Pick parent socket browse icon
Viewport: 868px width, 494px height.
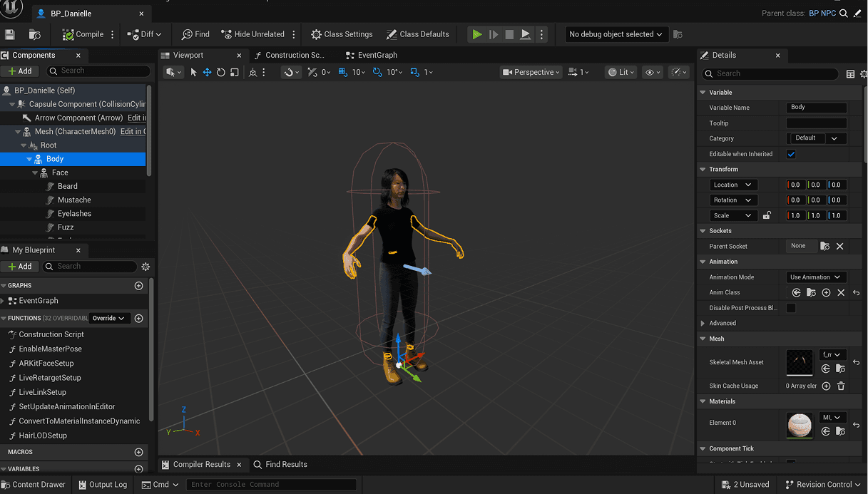click(x=825, y=246)
